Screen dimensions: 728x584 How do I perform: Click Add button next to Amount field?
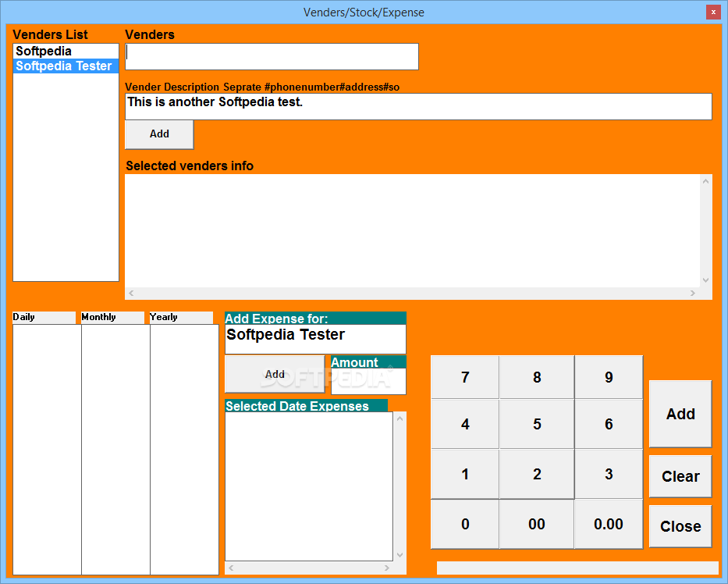click(x=275, y=374)
